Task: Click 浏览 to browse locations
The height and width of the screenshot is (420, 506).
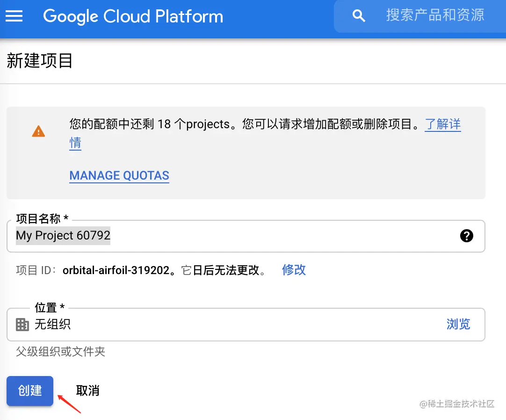Action: (458, 324)
